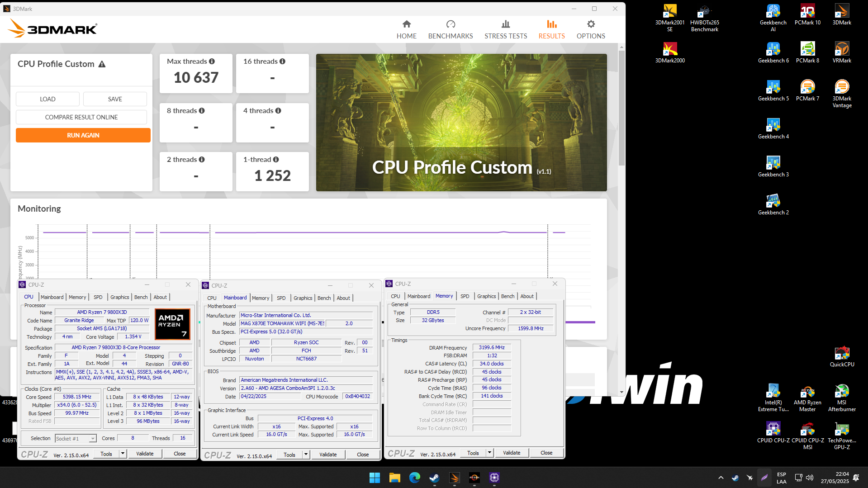Show info for 1-thread score

[276, 160]
